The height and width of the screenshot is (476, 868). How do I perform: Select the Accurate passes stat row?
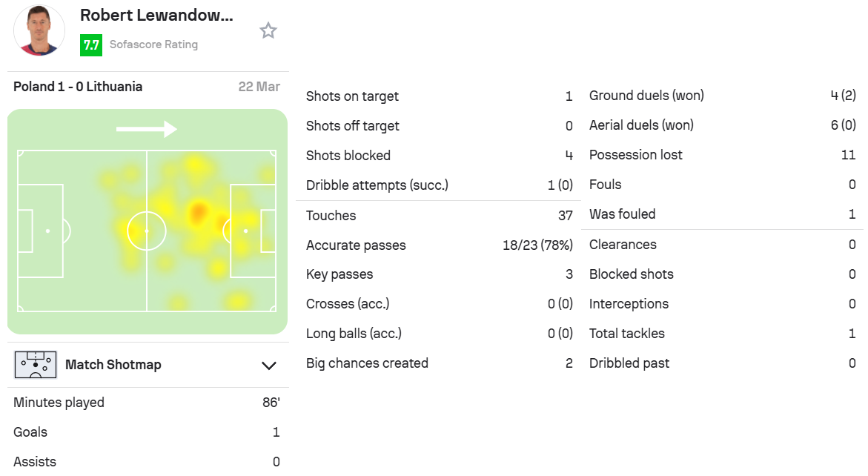tap(440, 245)
